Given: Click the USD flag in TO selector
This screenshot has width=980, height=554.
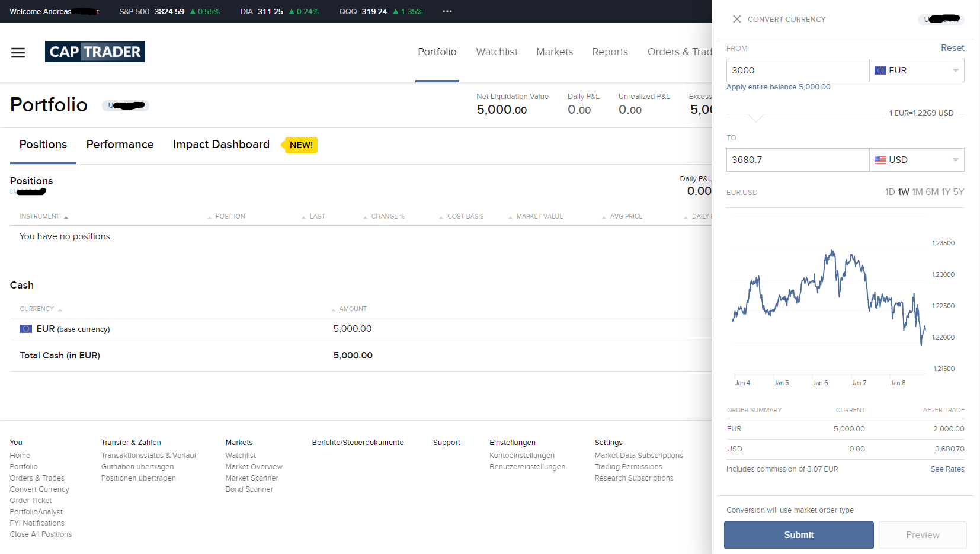Looking at the screenshot, I should [x=880, y=160].
